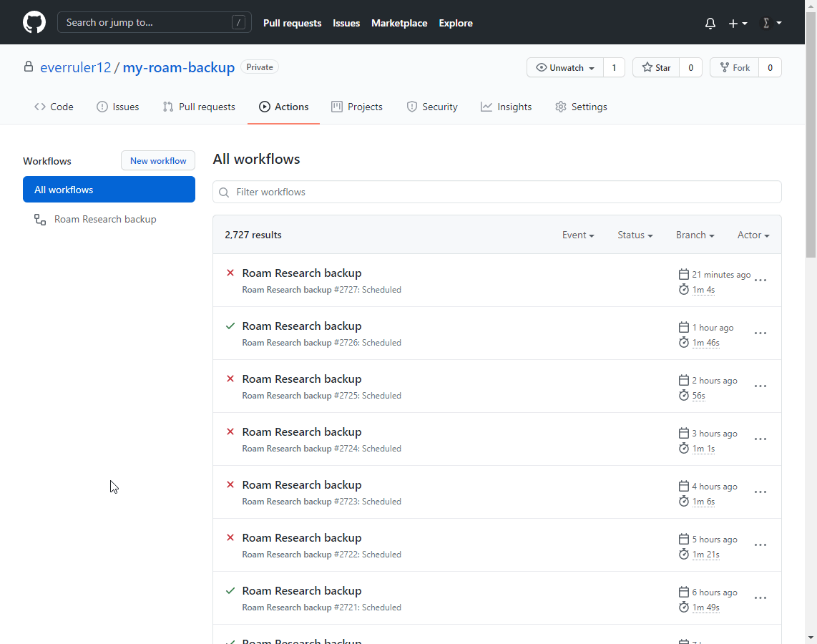817x644 pixels.
Task: Open Issues in top navigation
Action: [346, 23]
